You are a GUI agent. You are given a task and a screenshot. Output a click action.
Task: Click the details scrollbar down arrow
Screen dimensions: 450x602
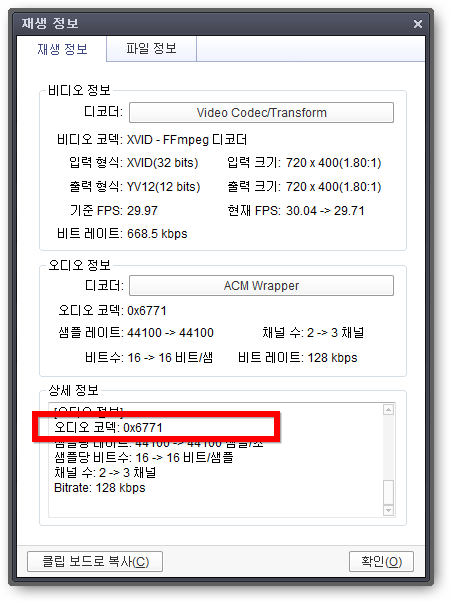pyautogui.click(x=389, y=510)
